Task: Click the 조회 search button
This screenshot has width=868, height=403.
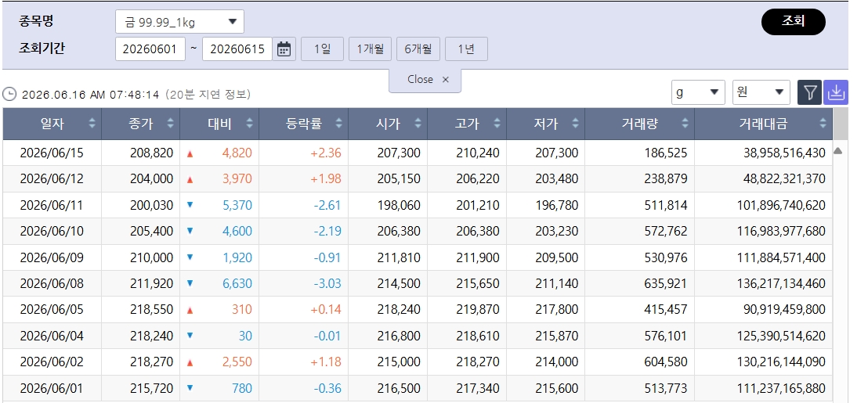Action: 794,22
